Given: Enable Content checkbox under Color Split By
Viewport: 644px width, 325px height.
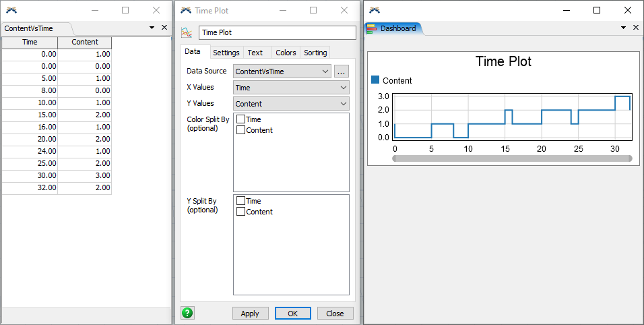Looking at the screenshot, I should tap(240, 130).
